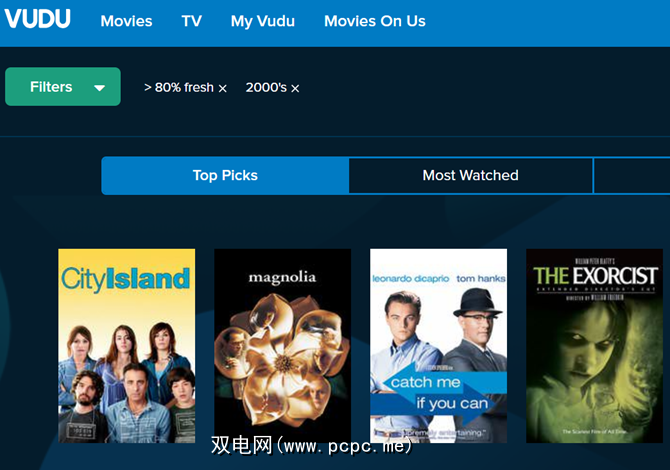
Task: Open Movies On Us section
Action: point(375,21)
